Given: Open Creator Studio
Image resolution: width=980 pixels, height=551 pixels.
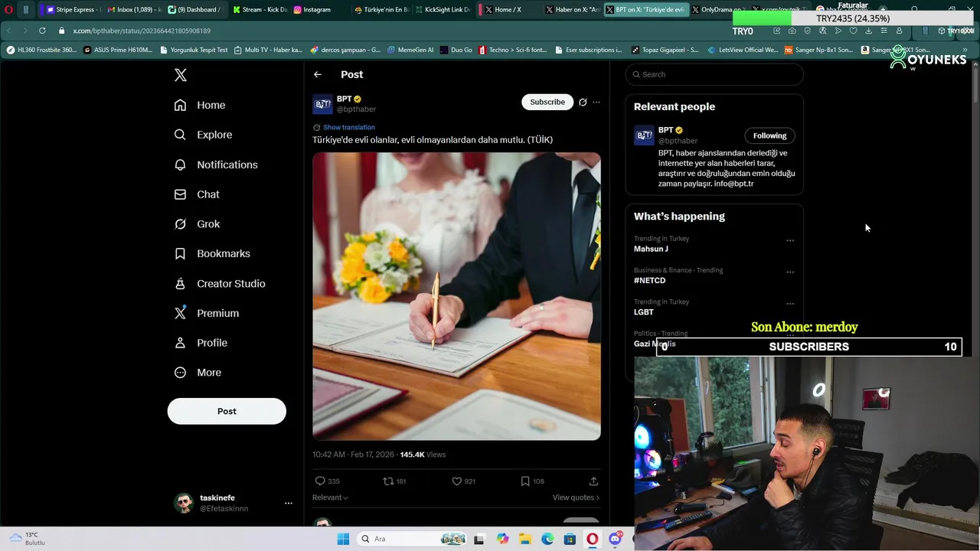Looking at the screenshot, I should coord(220,283).
